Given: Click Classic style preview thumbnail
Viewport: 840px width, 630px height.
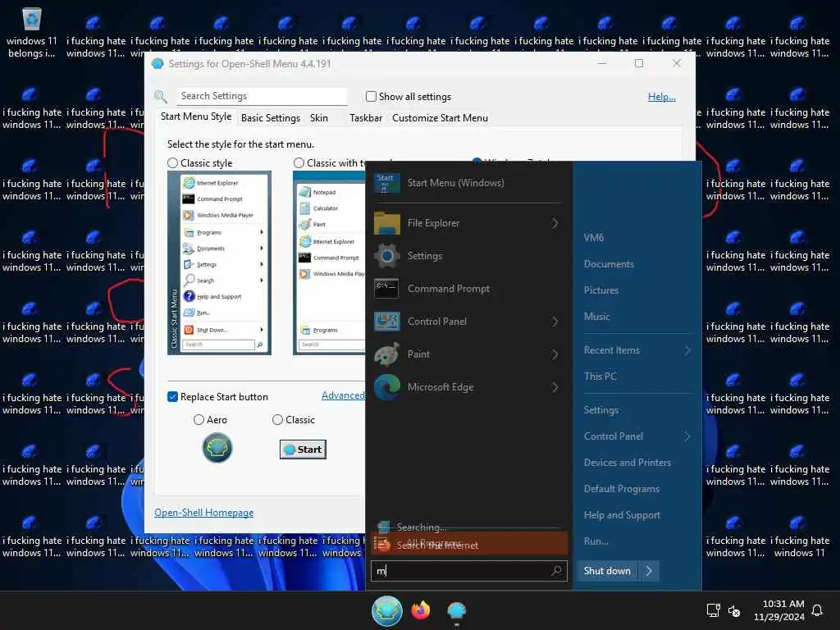Looking at the screenshot, I should (x=219, y=262).
